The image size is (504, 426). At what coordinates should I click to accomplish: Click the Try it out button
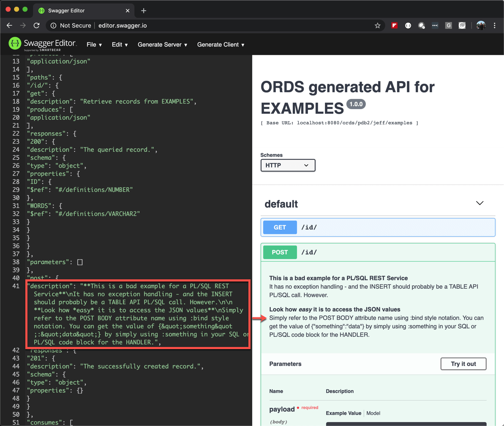click(x=463, y=363)
